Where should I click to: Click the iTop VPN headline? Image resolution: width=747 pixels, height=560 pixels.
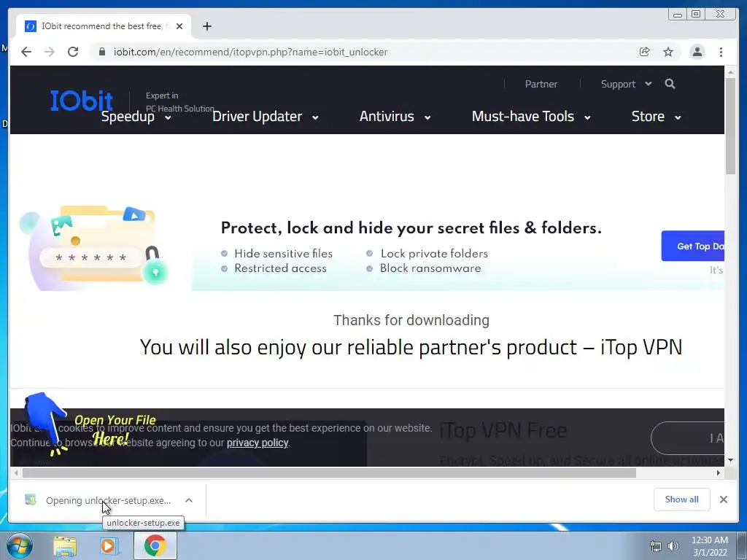(411, 348)
